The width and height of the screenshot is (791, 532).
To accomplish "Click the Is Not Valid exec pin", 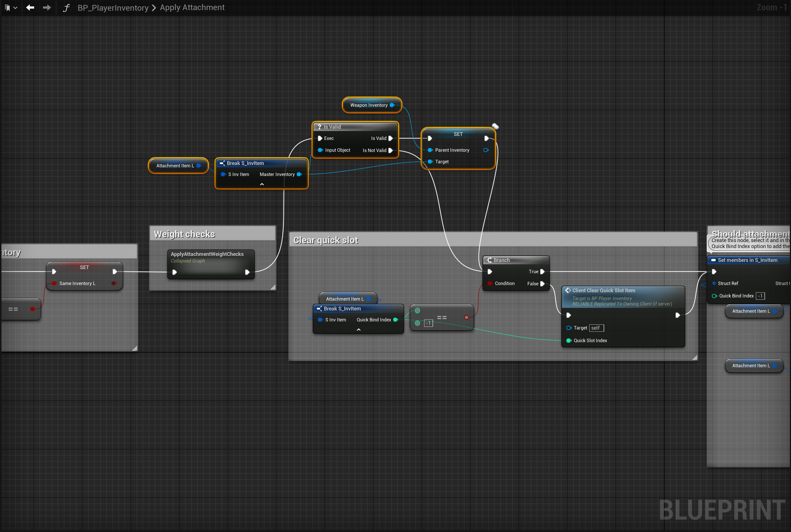I will click(390, 150).
